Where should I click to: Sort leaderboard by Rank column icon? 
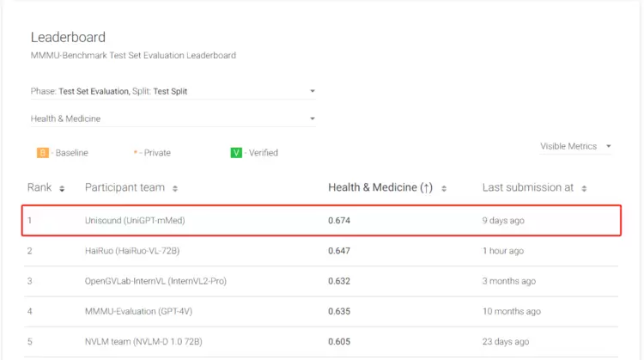(x=62, y=188)
